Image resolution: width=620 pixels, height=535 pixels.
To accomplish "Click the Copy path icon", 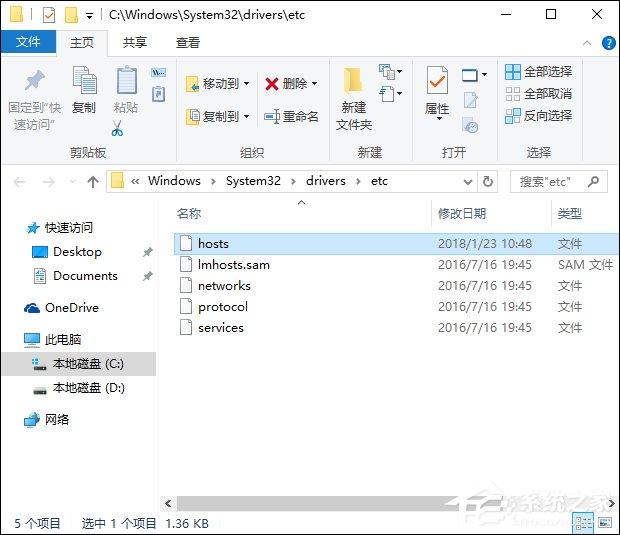I will tap(159, 73).
